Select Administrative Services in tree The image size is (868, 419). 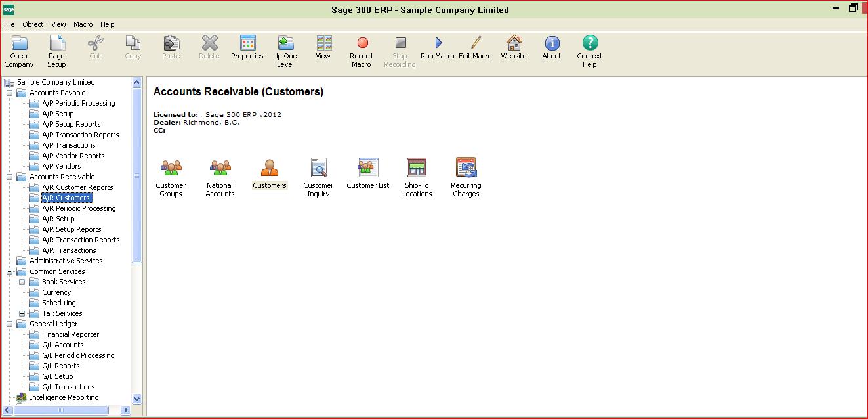coord(66,261)
